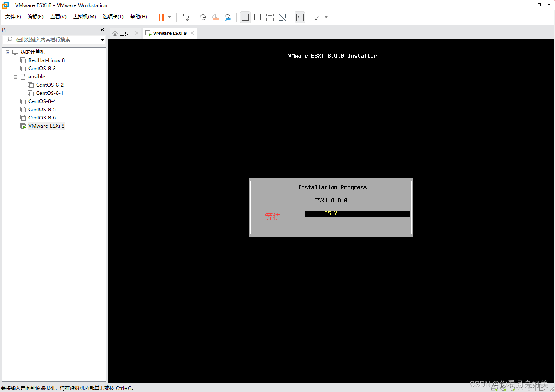
Task: Click the VMware Workstation app icon in the title bar
Action: tap(5, 5)
